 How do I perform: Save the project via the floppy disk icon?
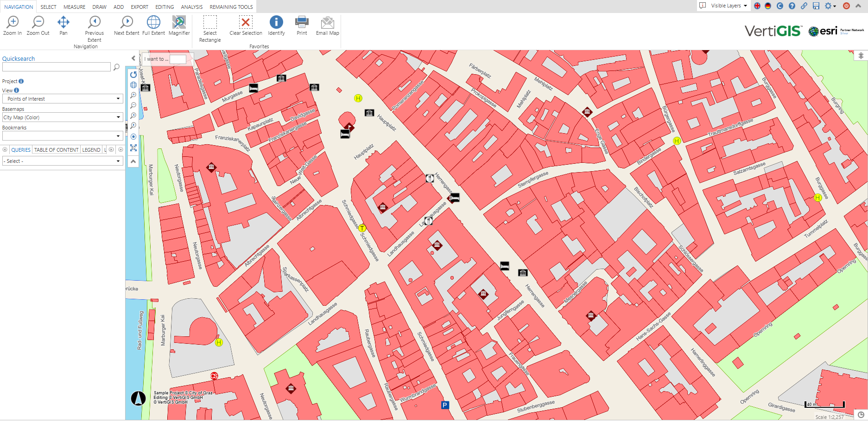coord(817,6)
